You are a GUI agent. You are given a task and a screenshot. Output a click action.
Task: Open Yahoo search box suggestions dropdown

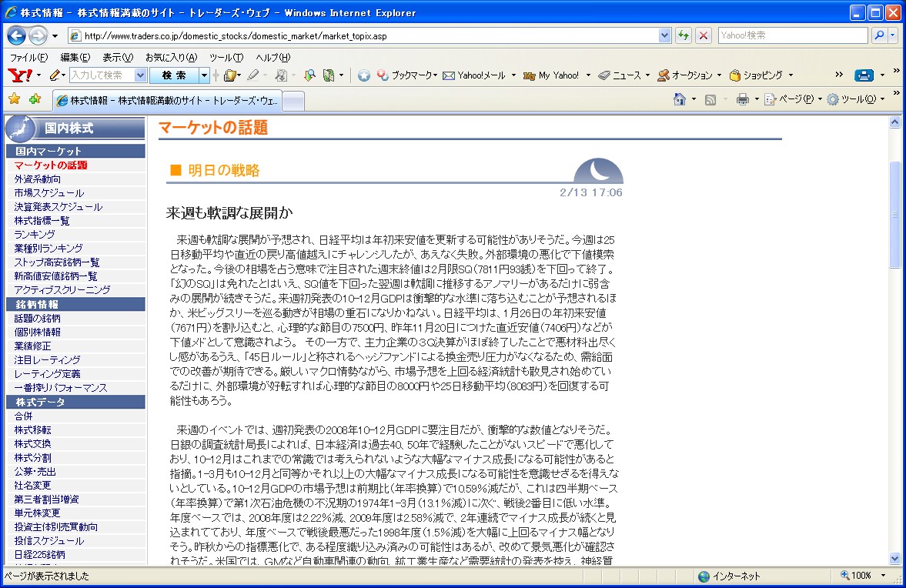[140, 75]
